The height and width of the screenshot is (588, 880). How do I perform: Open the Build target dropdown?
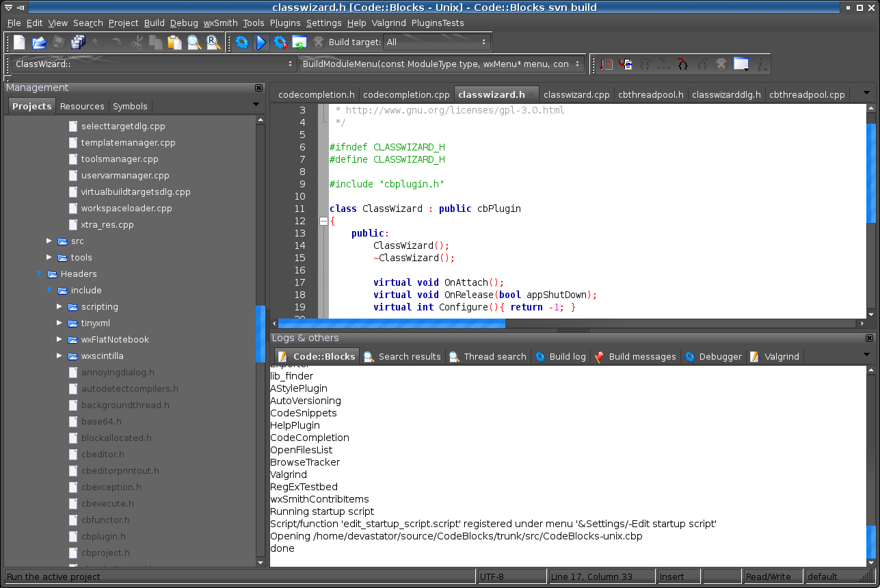pos(437,42)
